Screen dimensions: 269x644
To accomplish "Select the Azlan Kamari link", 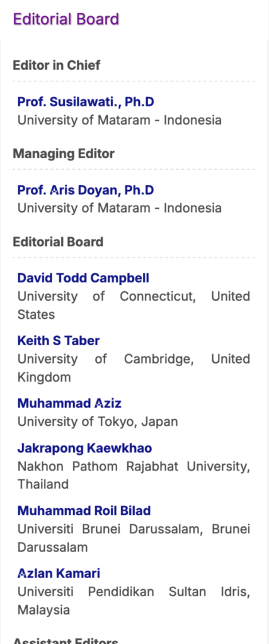I will [59, 574].
